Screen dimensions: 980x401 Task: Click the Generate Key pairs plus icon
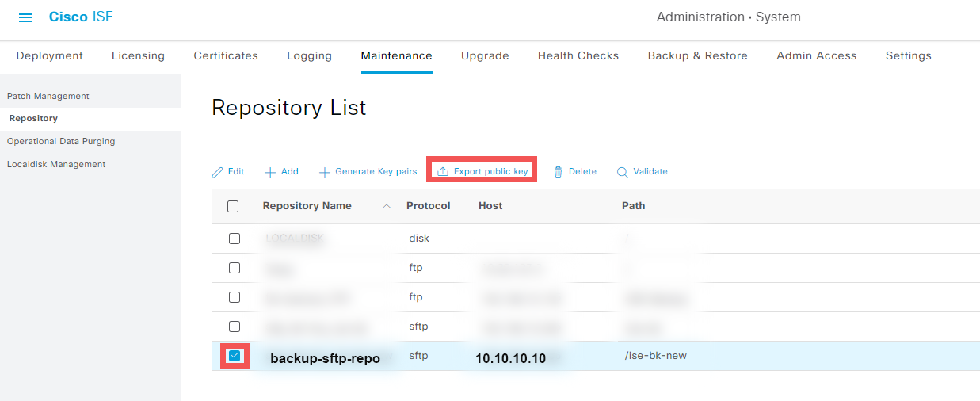pos(325,172)
